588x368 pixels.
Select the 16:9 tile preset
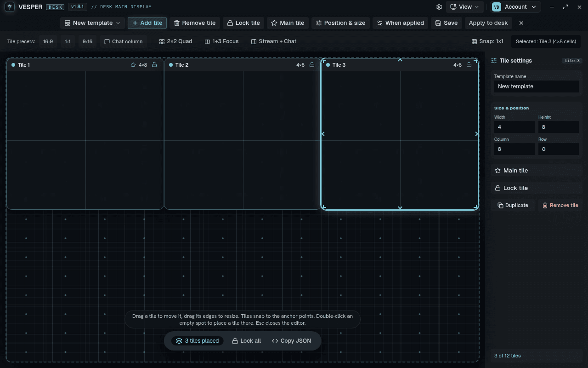click(48, 41)
